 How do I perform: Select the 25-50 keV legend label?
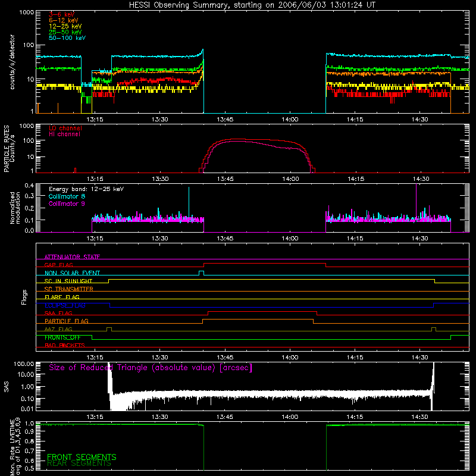coord(65,32)
